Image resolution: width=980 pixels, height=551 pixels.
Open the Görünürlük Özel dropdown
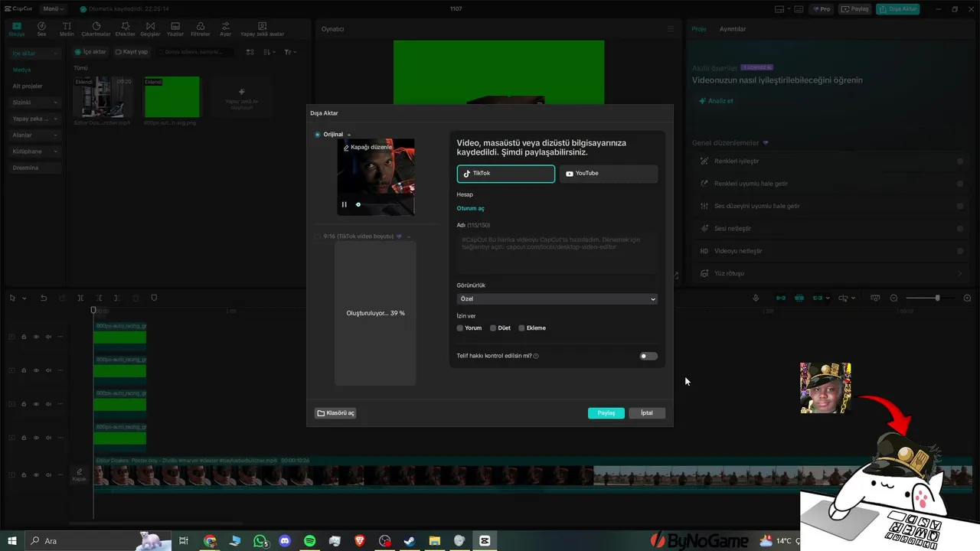[x=557, y=299]
